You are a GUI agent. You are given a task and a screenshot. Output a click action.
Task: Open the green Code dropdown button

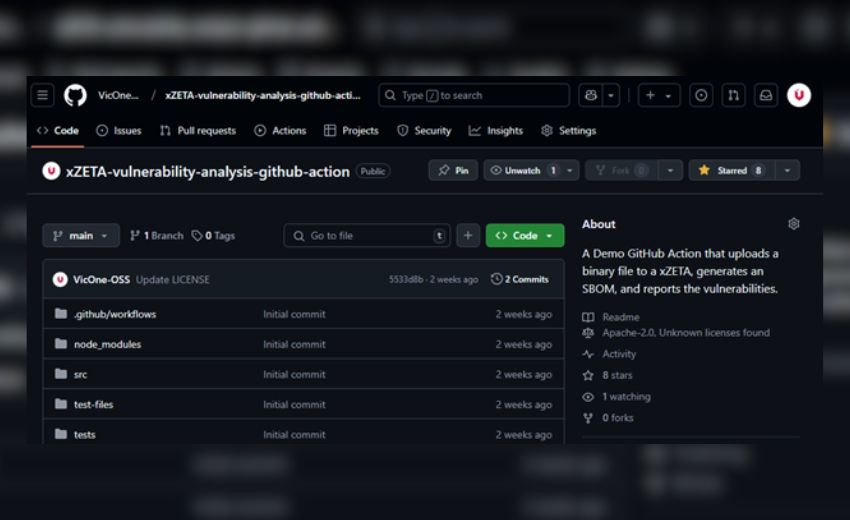525,235
